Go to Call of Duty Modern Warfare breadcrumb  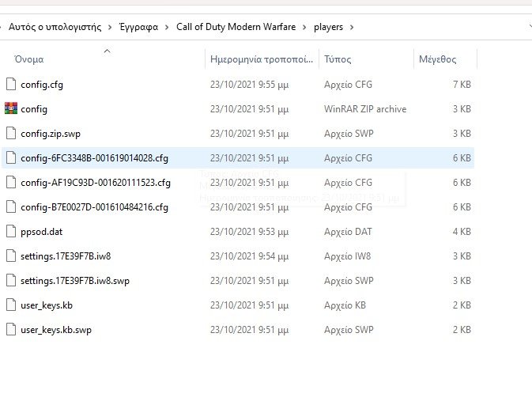(x=236, y=27)
